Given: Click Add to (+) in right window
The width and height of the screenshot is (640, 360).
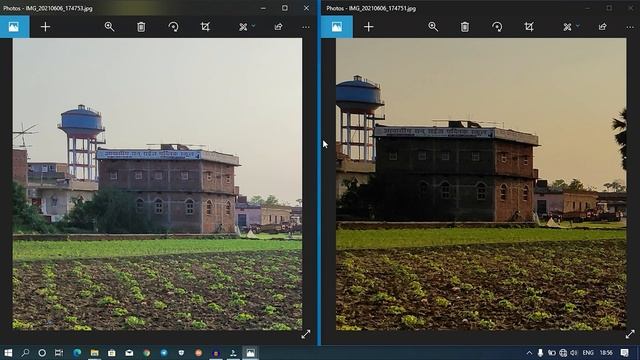Looking at the screenshot, I should (x=369, y=27).
